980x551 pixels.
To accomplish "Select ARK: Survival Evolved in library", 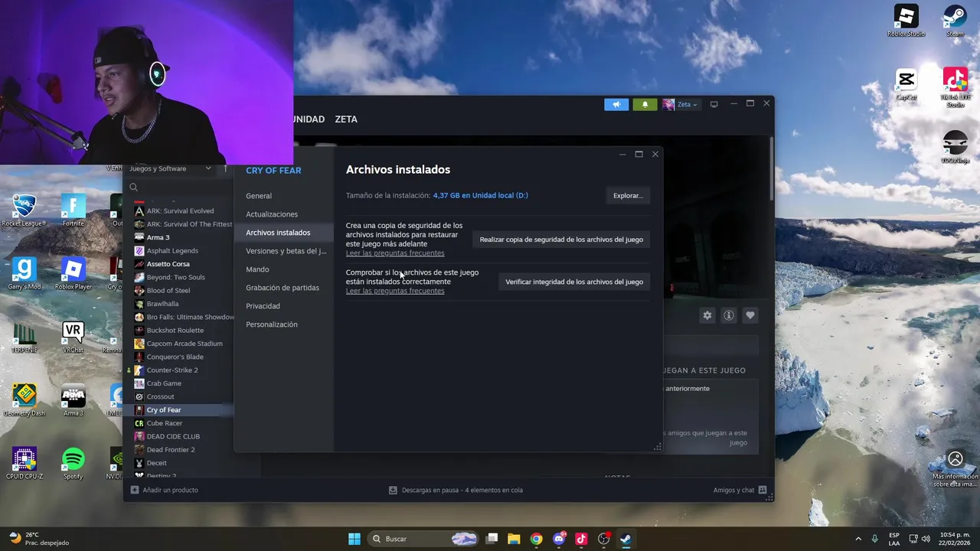I will [180, 211].
